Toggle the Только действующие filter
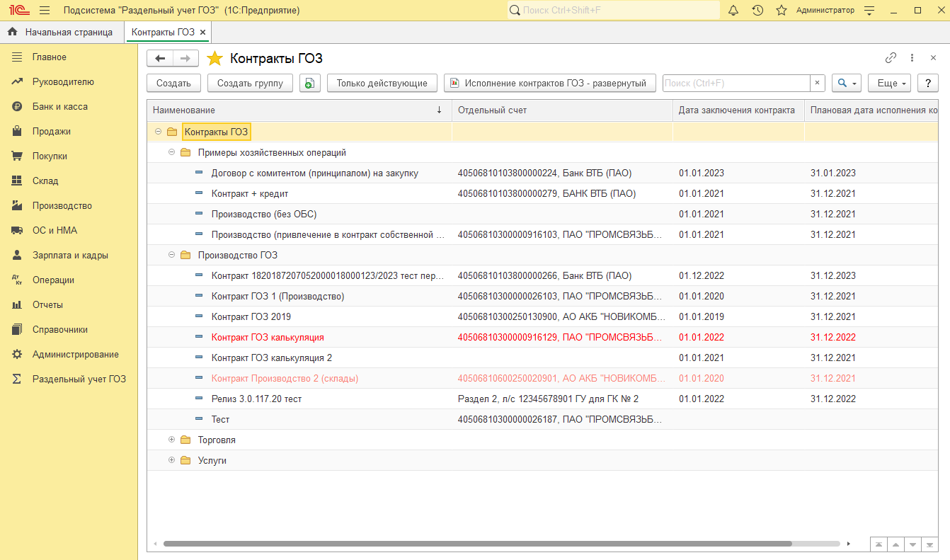 (382, 83)
